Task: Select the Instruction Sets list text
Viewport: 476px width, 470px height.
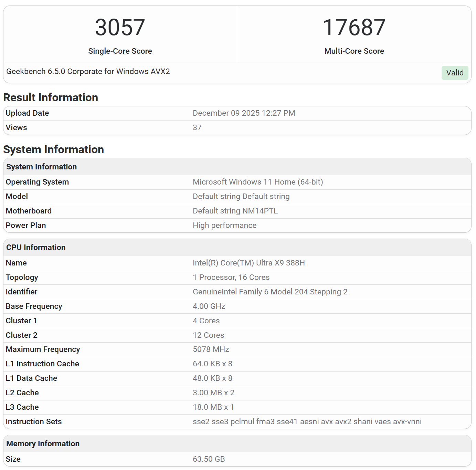Action: point(307,421)
